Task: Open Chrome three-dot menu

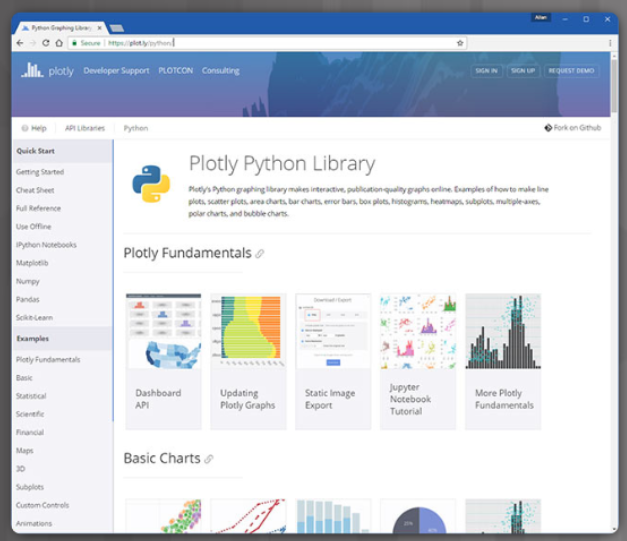Action: tap(610, 43)
